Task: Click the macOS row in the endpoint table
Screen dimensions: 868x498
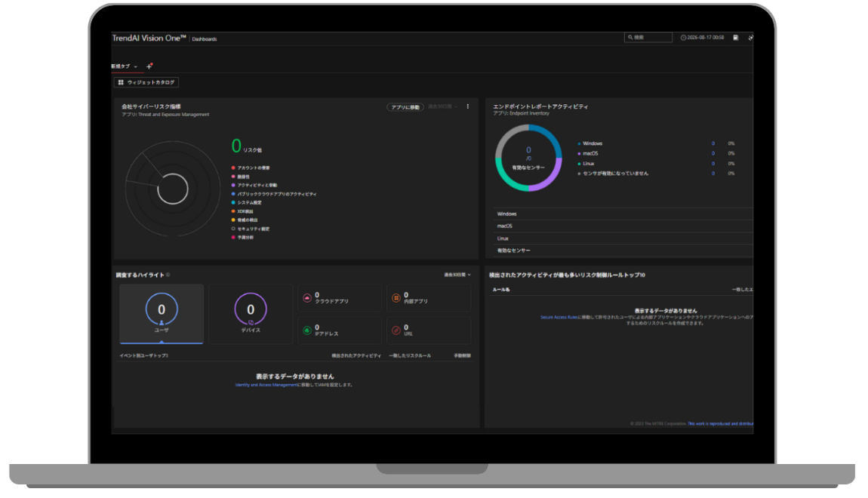Action: [623, 226]
